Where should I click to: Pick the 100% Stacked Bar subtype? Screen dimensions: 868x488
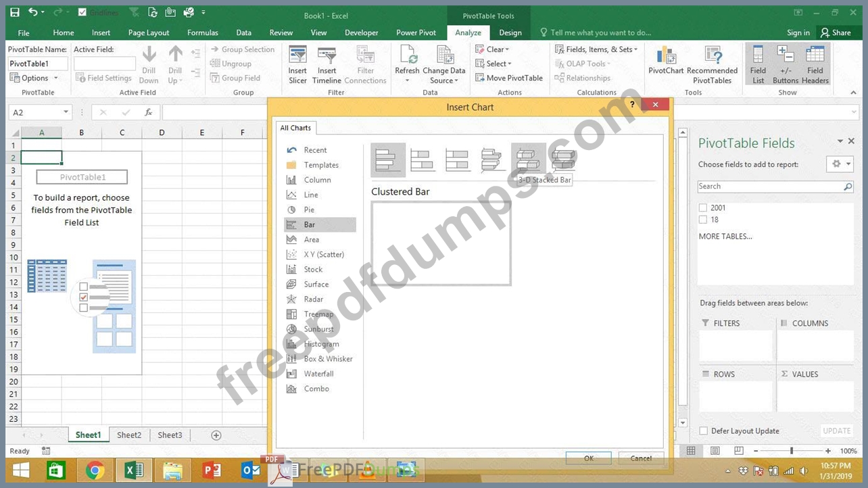click(x=457, y=160)
